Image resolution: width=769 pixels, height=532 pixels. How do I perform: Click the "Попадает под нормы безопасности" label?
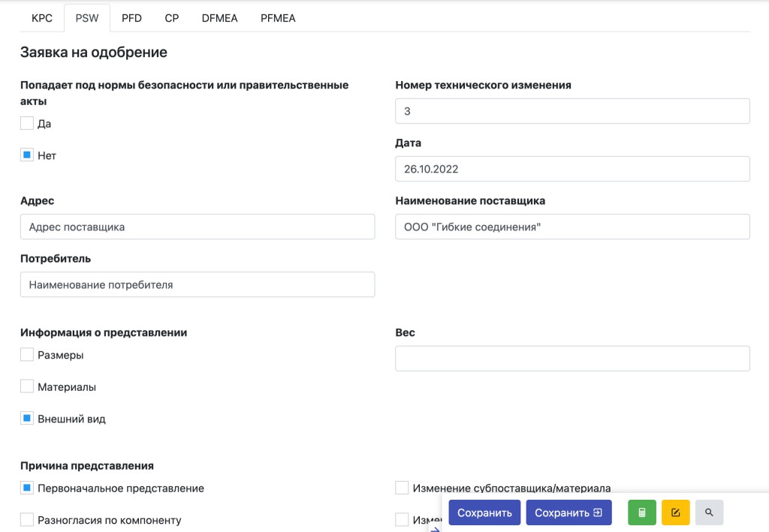point(185,93)
